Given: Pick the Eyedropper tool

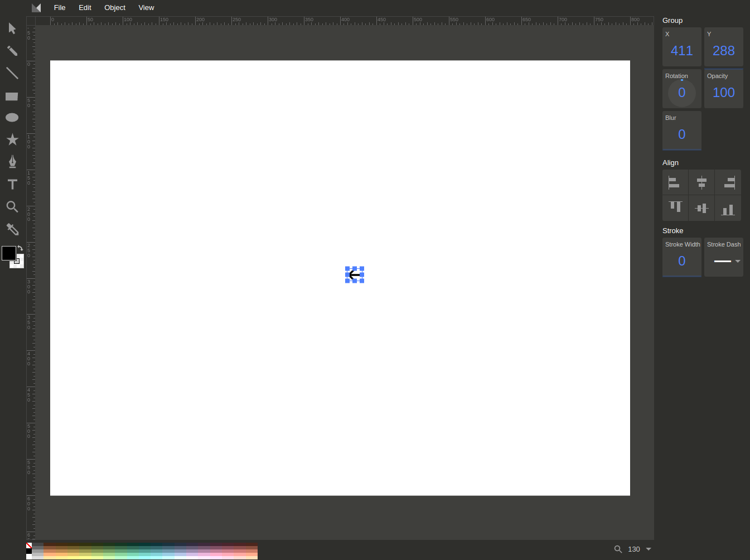Looking at the screenshot, I should point(12,229).
